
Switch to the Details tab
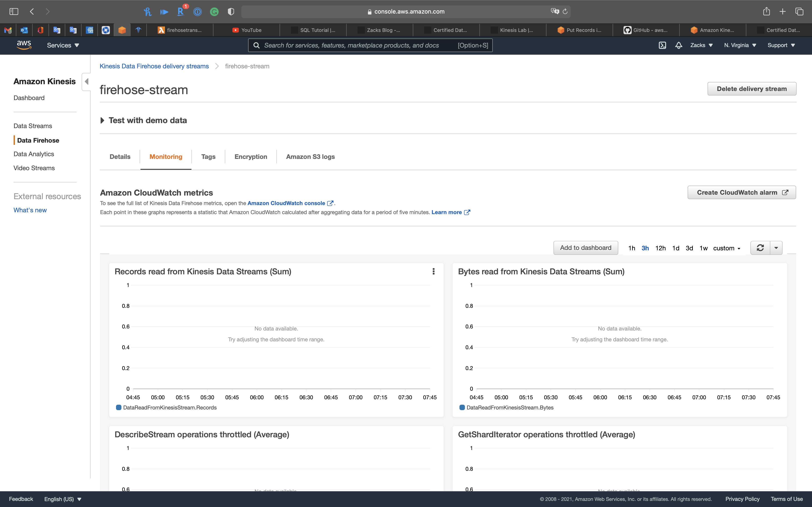click(120, 157)
